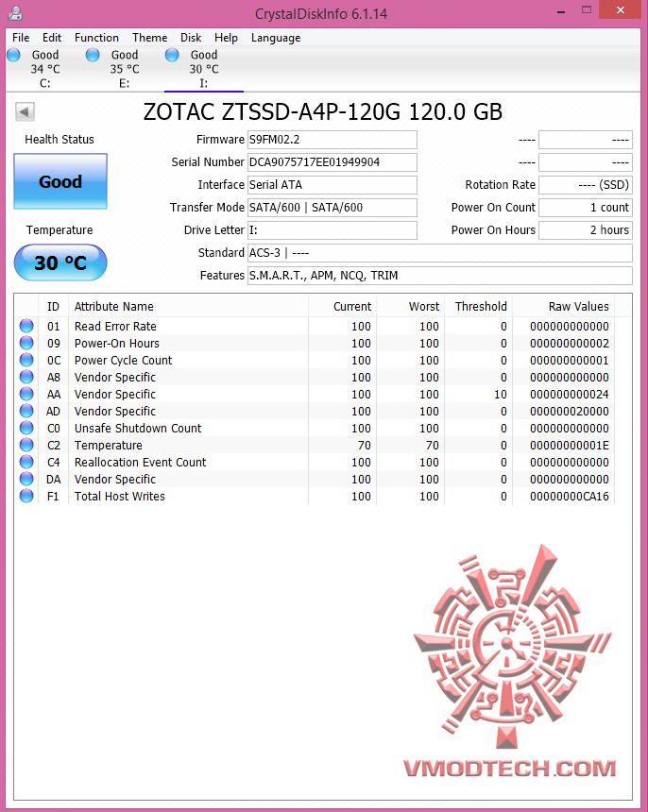Click the Drive Letter field
648x812 pixels.
[x=332, y=230]
